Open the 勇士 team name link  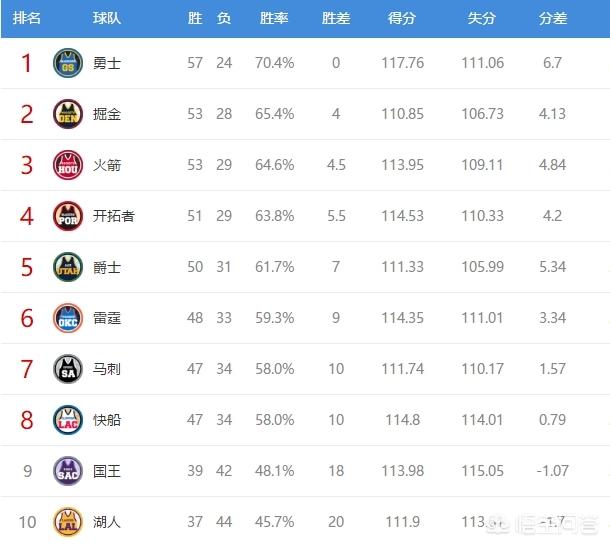(107, 63)
